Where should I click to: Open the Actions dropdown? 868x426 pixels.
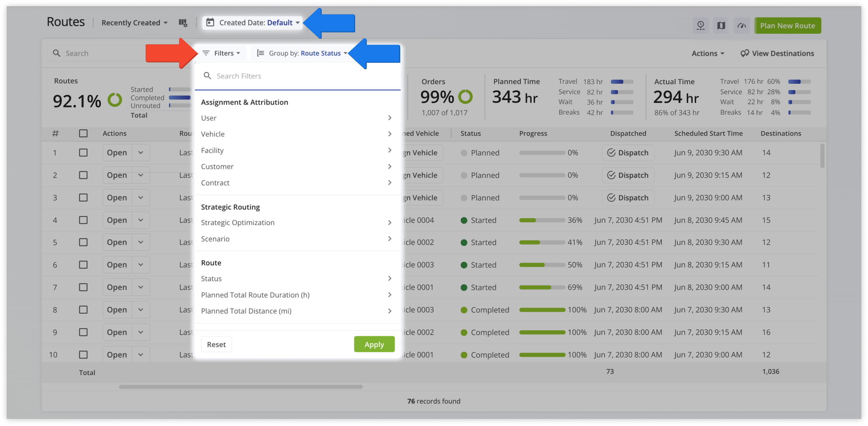[x=708, y=53]
